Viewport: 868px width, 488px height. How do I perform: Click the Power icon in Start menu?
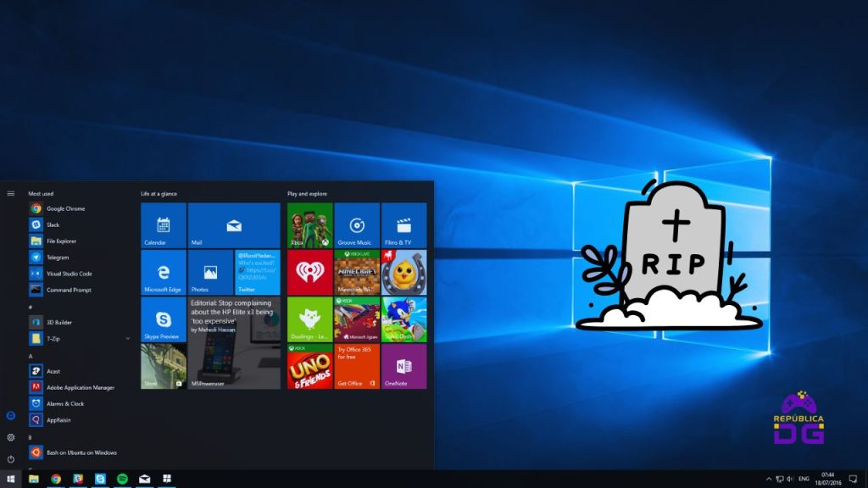click(11, 458)
